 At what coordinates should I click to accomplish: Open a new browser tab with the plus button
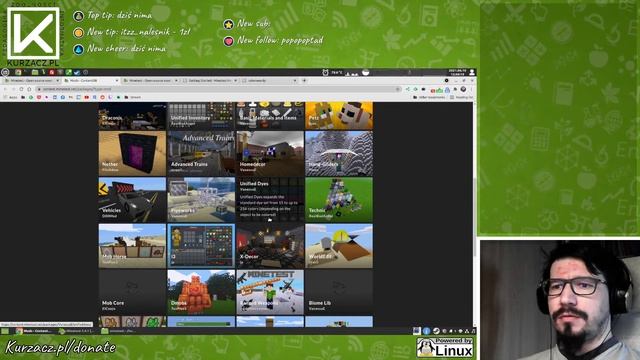(304, 81)
